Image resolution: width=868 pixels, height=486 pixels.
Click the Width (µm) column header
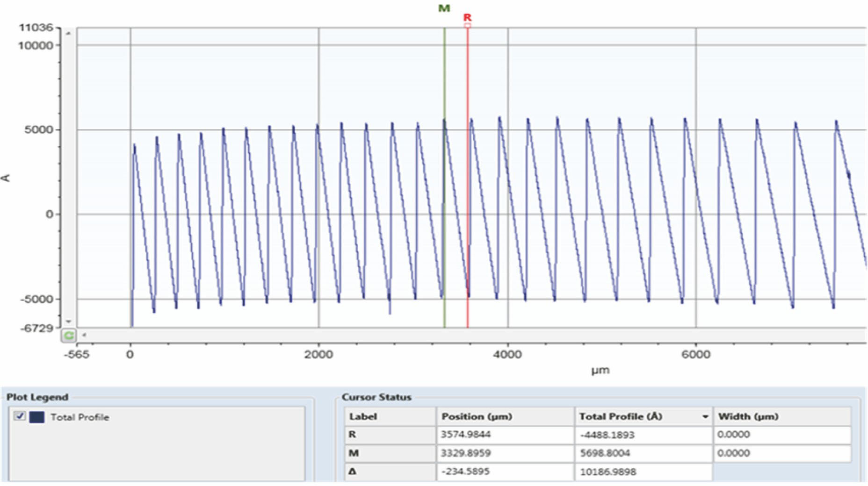point(748,416)
